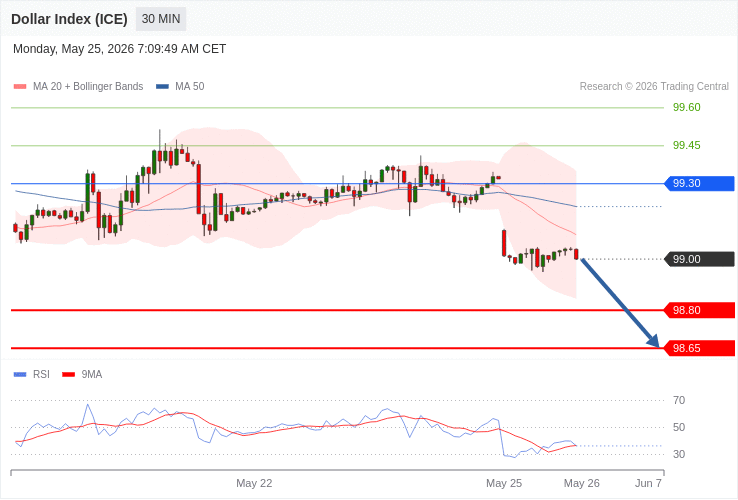Screen dimensions: 738x500
Task: Click the green 99.60 resistance label
Action: pyautogui.click(x=687, y=107)
